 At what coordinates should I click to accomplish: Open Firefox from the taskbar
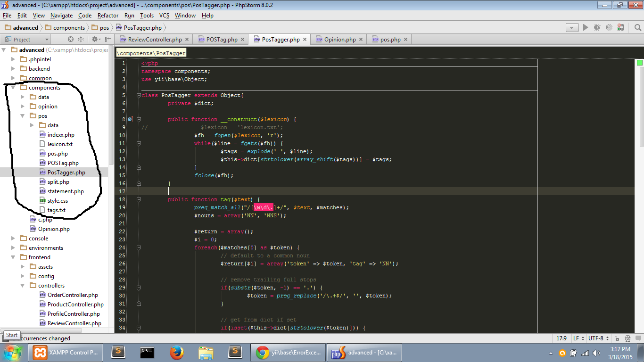click(176, 352)
